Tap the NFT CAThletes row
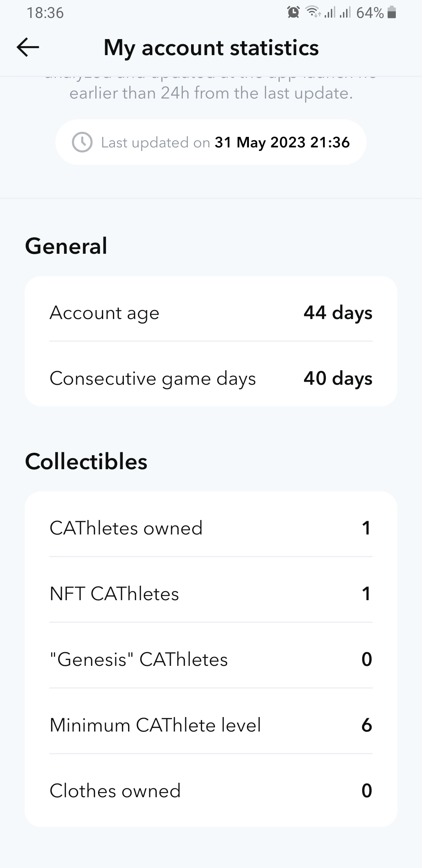The height and width of the screenshot is (868, 422). 211,594
